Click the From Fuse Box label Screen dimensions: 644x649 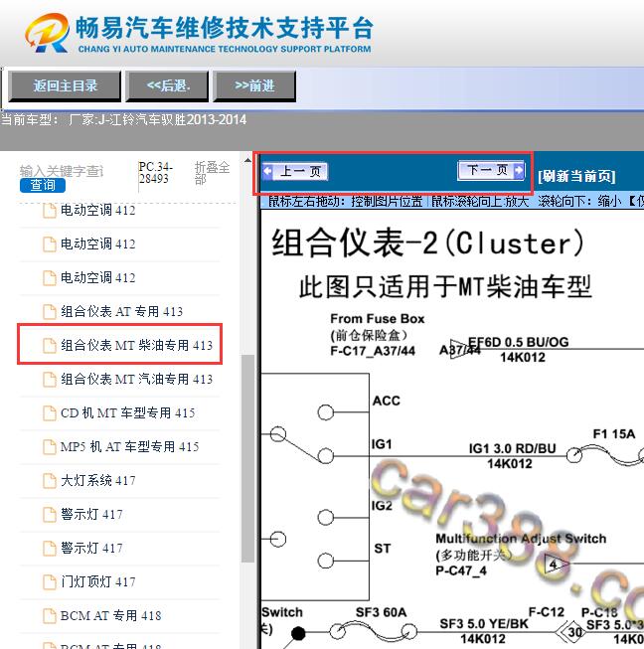tap(377, 319)
